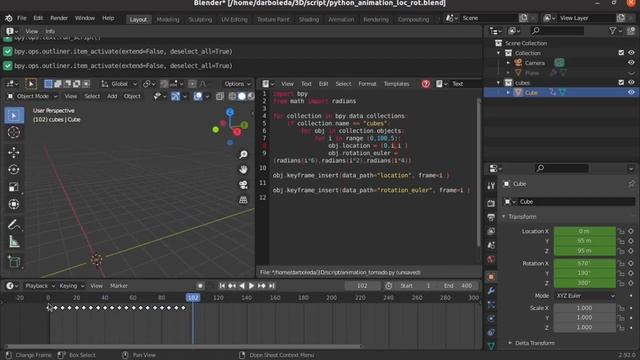The width and height of the screenshot is (640, 360).
Task: Toggle Collection exclude checkbox in outliner
Action: click(x=621, y=53)
